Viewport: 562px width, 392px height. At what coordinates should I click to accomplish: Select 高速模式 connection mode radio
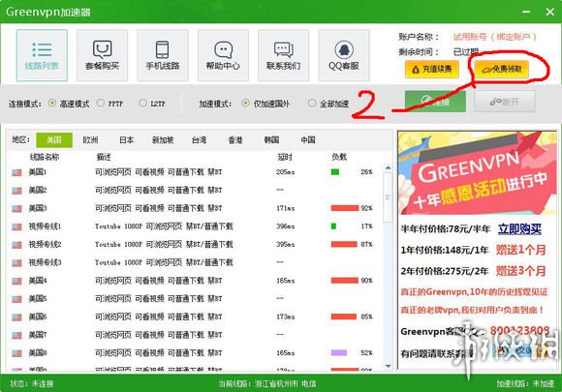[x=52, y=104]
